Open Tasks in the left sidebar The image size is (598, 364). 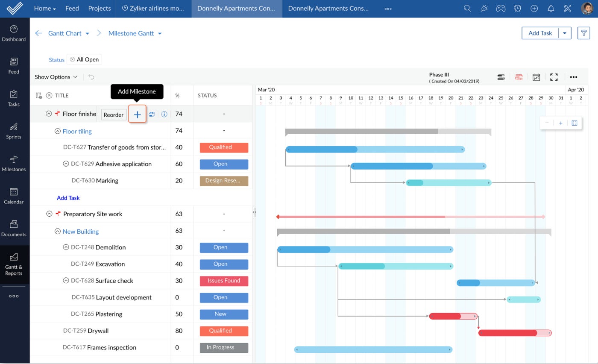click(x=14, y=99)
